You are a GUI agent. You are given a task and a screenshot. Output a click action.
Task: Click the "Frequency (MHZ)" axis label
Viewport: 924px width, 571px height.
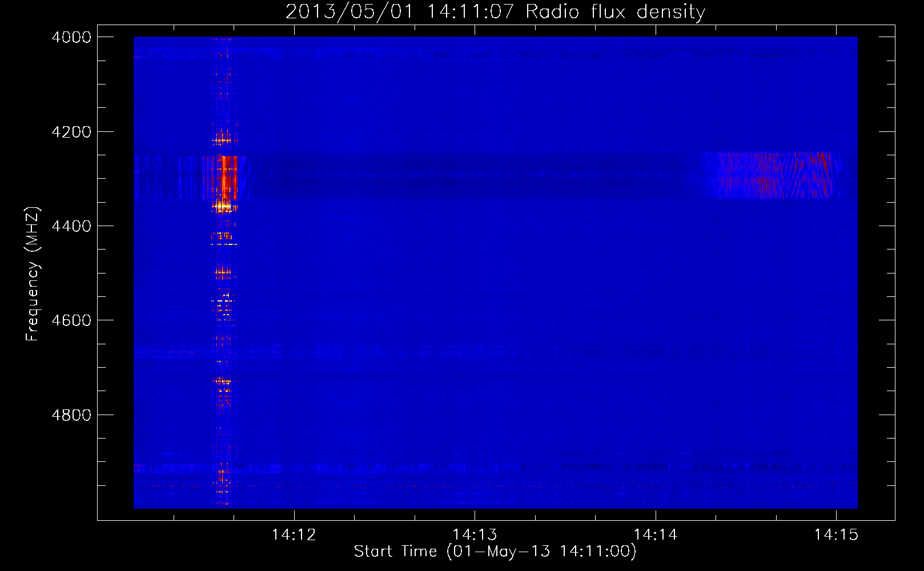click(33, 274)
